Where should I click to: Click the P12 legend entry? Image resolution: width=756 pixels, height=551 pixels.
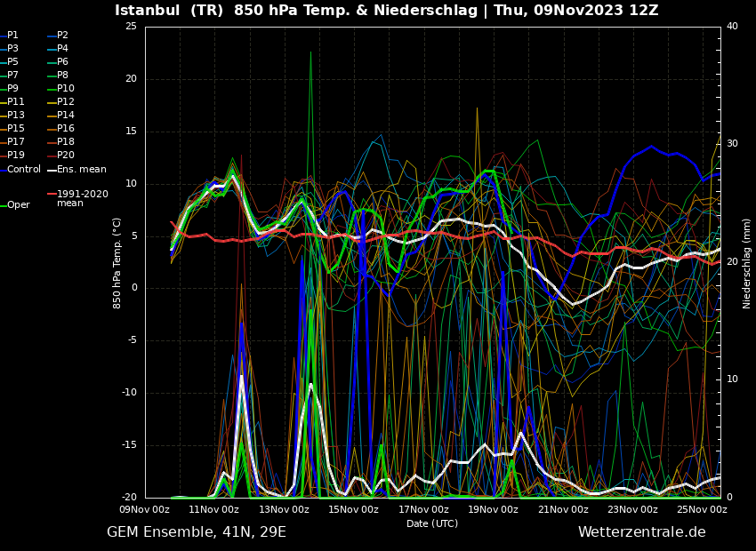click(x=60, y=101)
